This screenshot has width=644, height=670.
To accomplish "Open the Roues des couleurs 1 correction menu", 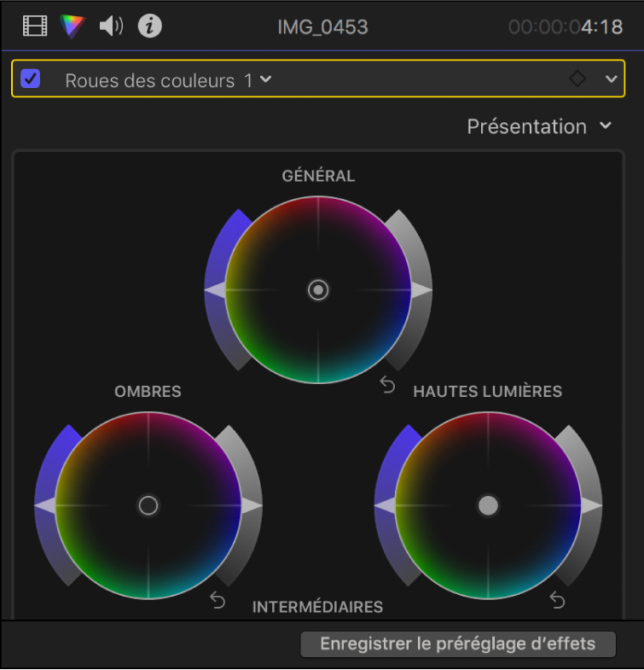I will pyautogui.click(x=168, y=80).
